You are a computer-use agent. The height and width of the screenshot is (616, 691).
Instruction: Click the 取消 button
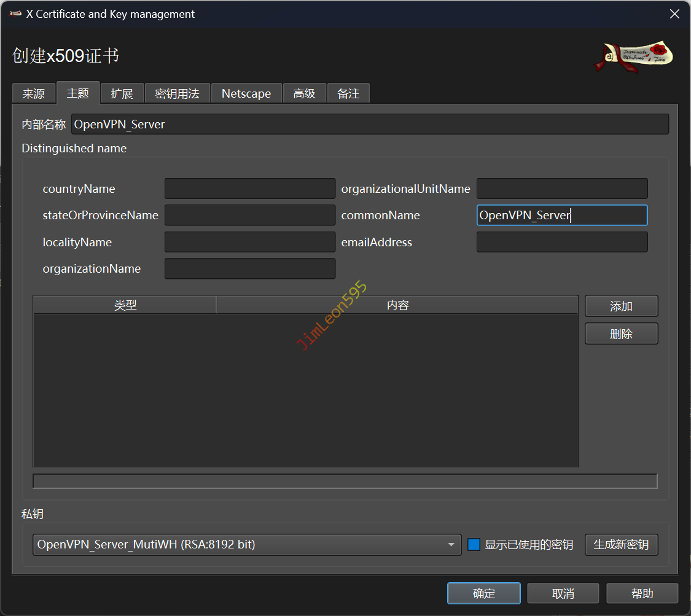tap(563, 593)
